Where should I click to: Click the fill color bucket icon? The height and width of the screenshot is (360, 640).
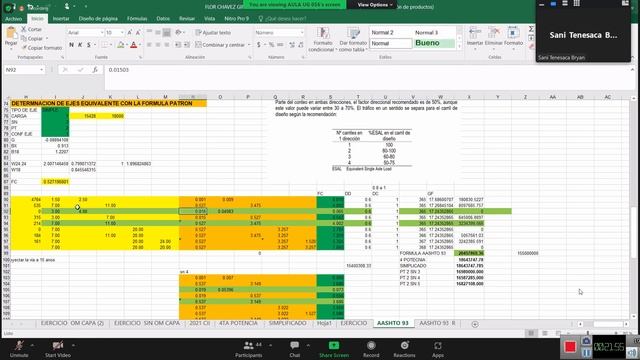pos(120,45)
